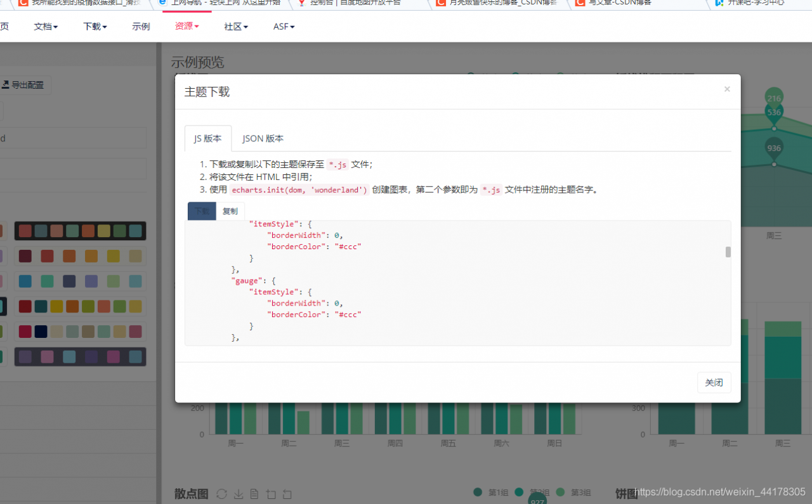Toggle visibility of 第2组 legend series
This screenshot has height=504, width=812.
519,492
